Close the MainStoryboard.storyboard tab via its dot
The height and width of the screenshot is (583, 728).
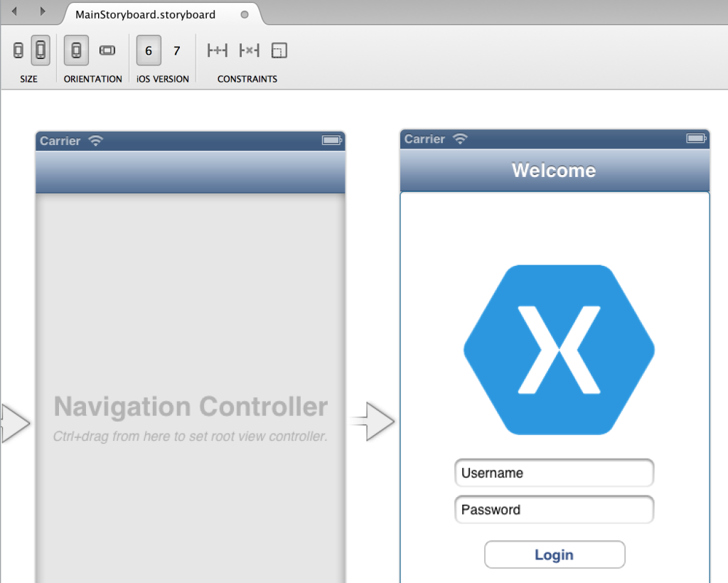click(245, 14)
